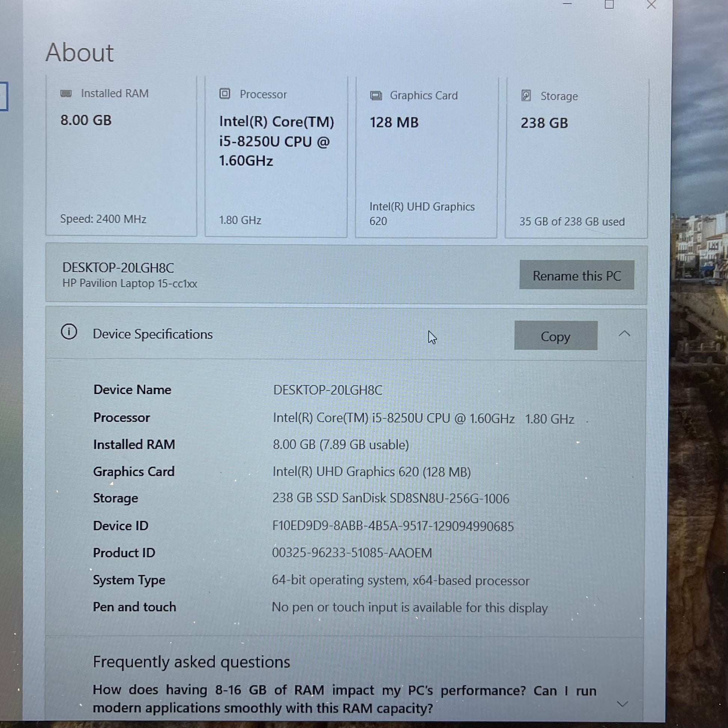The image size is (728, 728).
Task: Click the Graphics Card icon
Action: tap(376, 95)
